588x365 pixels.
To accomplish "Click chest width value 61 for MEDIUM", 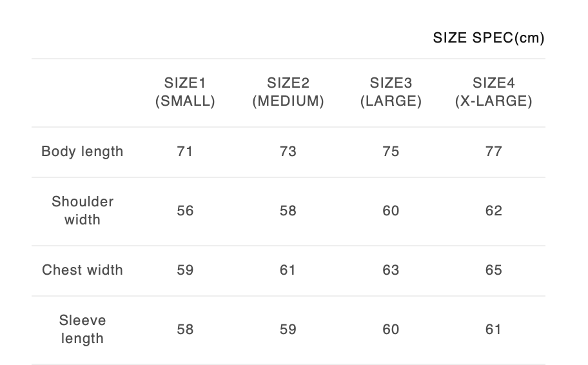I will point(288,270).
